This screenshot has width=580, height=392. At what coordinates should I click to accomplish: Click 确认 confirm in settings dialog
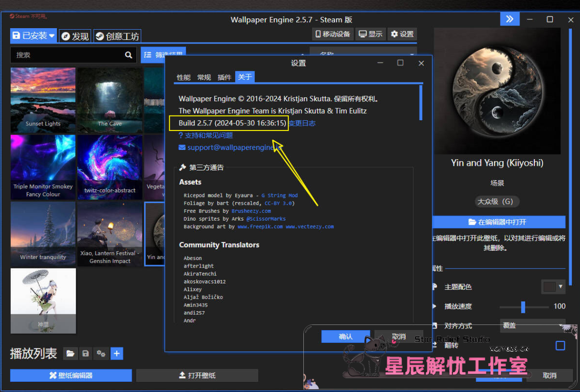click(345, 337)
